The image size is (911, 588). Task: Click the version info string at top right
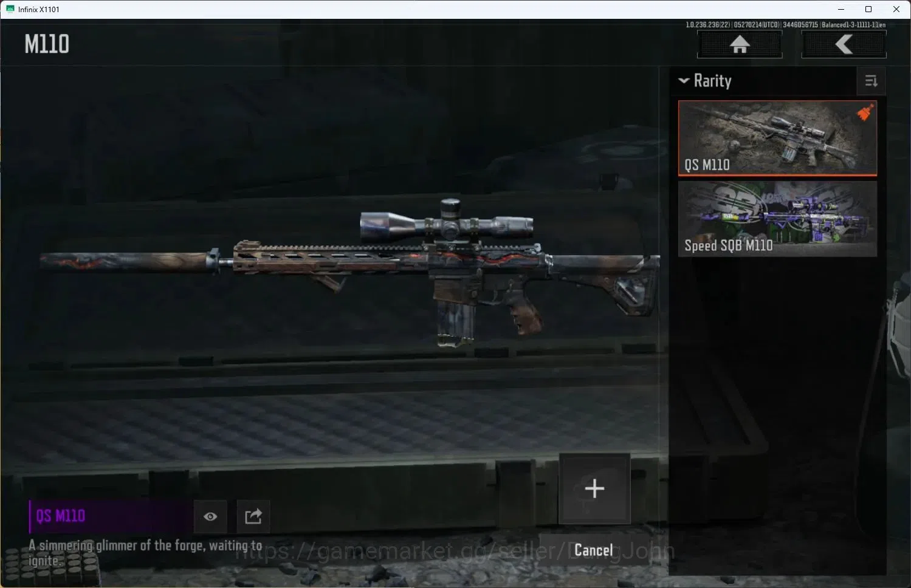coord(786,25)
